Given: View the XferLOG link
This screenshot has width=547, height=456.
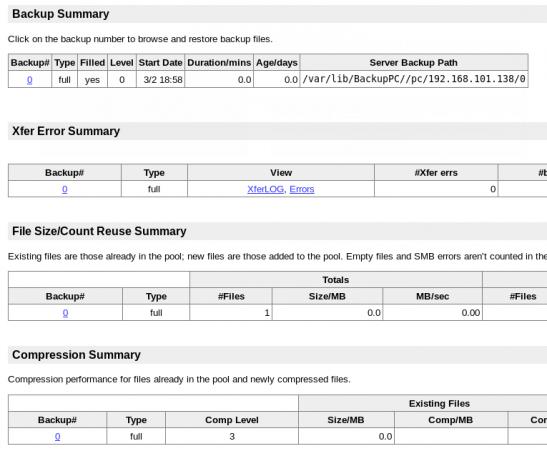Looking at the screenshot, I should click(x=265, y=189).
